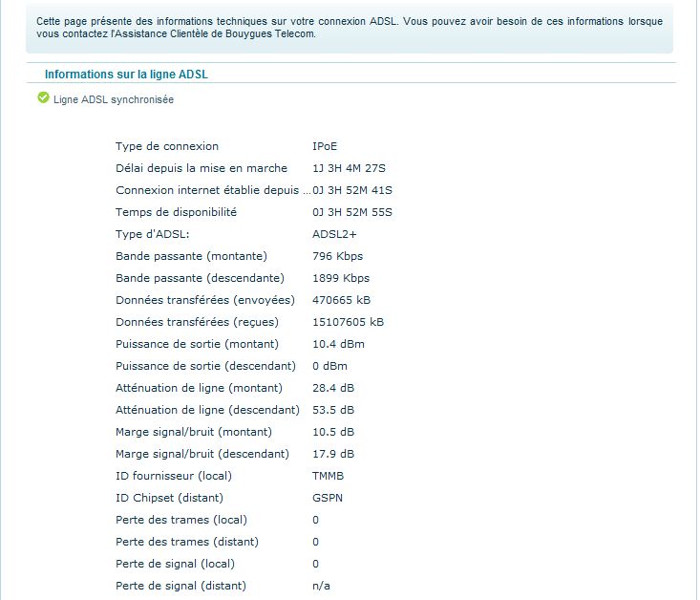Image resolution: width=700 pixels, height=600 pixels.
Task: Click 'Données transférées (reçues)' label
Action: click(x=197, y=322)
